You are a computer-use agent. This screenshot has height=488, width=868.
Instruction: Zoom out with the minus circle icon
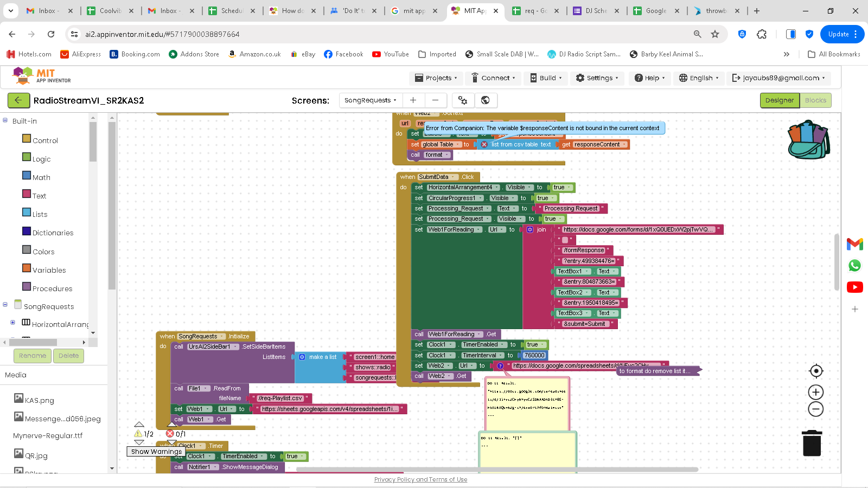pos(816,409)
